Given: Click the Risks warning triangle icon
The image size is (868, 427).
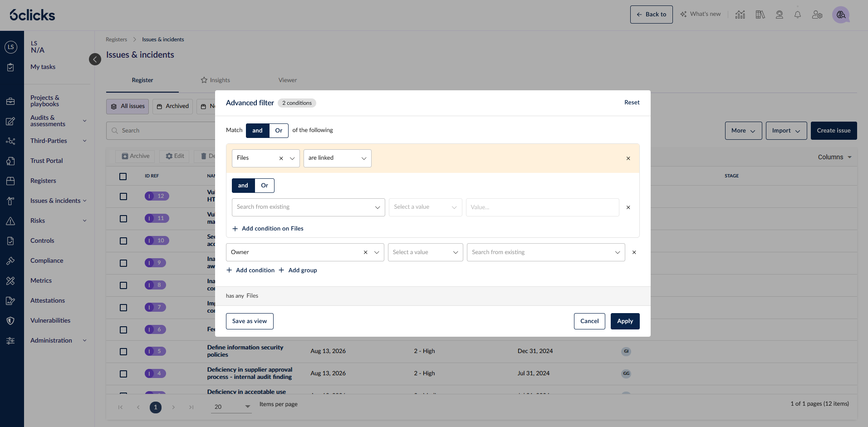Looking at the screenshot, I should tap(10, 221).
